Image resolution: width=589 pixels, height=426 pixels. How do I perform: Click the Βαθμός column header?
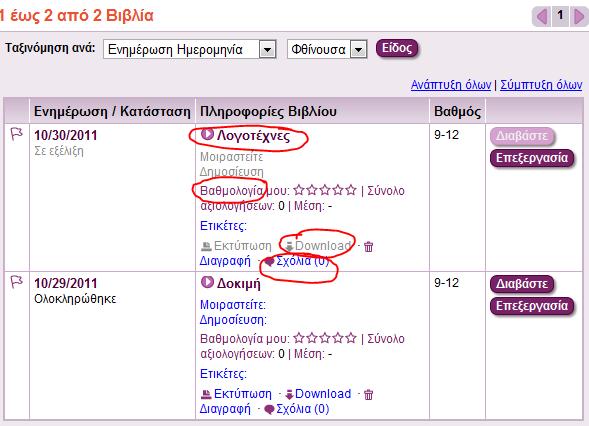pyautogui.click(x=457, y=112)
